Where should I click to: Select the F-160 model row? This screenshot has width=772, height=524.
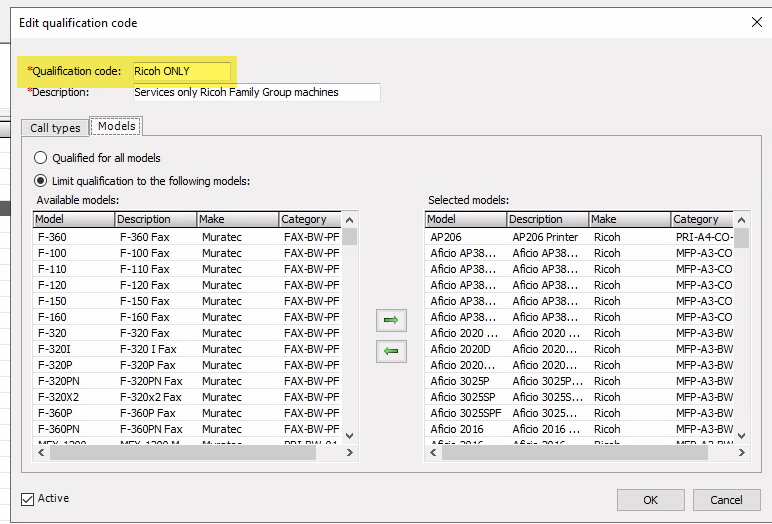tap(188, 317)
